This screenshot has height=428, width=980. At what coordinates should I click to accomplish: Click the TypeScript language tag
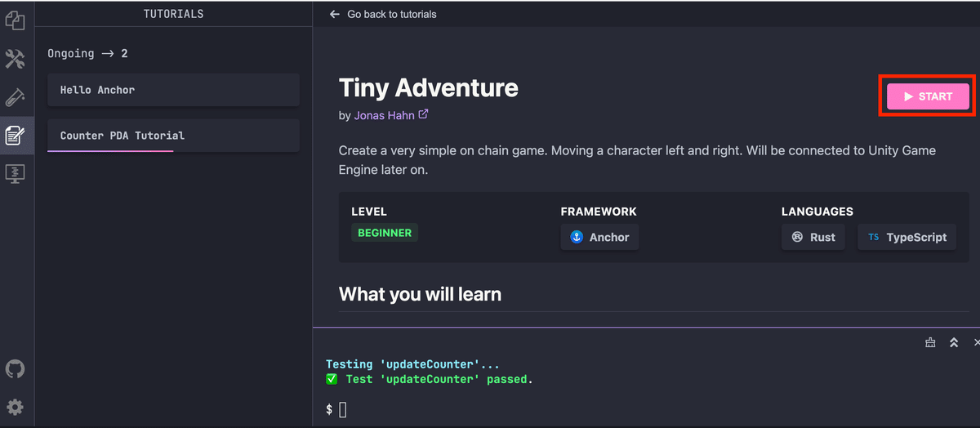click(906, 238)
